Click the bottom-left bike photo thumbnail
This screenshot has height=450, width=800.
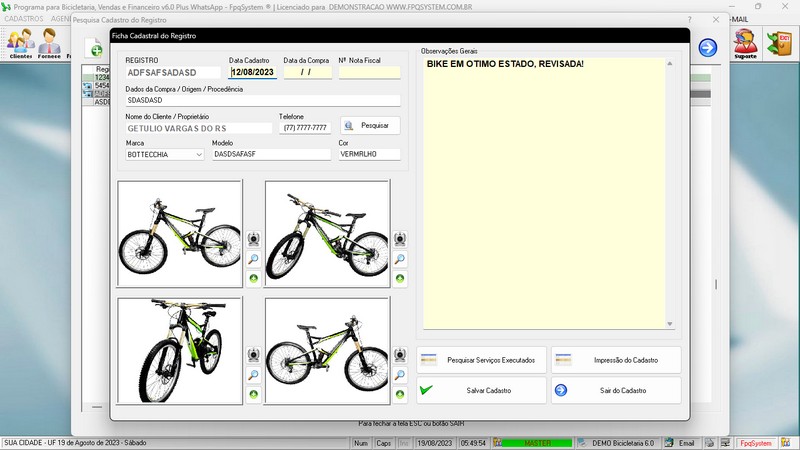pos(180,351)
